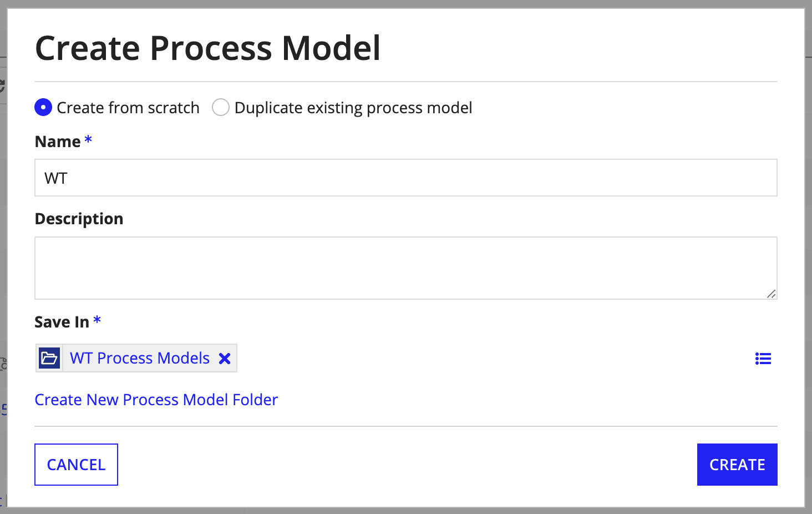Click the WT Process Models folder link
The image size is (812, 514).
(140, 358)
